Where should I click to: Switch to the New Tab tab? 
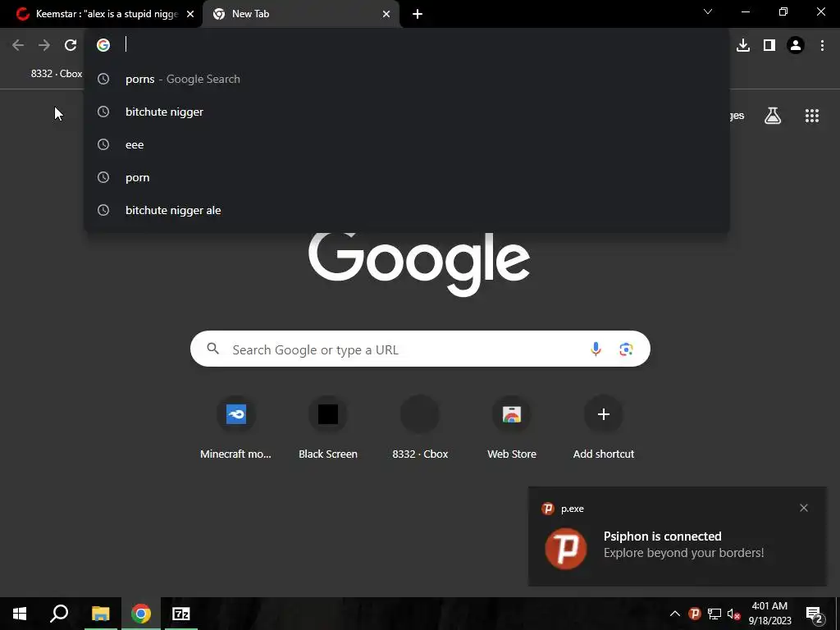[301, 14]
